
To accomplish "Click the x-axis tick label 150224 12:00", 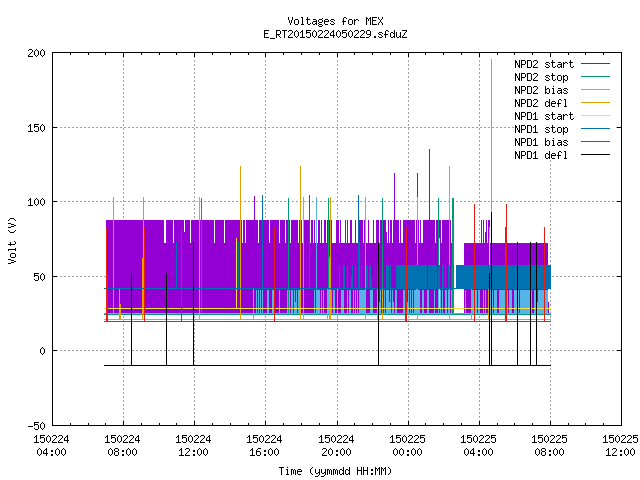I will click(193, 446).
